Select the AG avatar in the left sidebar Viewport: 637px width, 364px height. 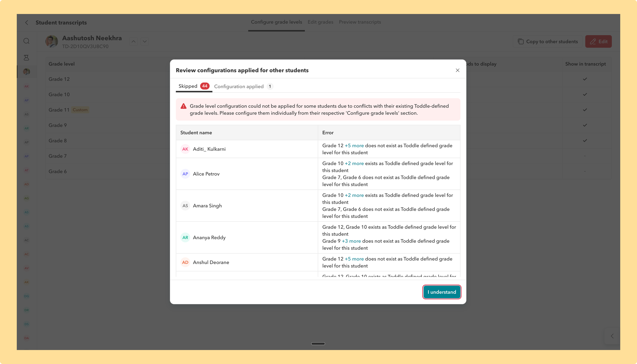pyautogui.click(x=26, y=198)
